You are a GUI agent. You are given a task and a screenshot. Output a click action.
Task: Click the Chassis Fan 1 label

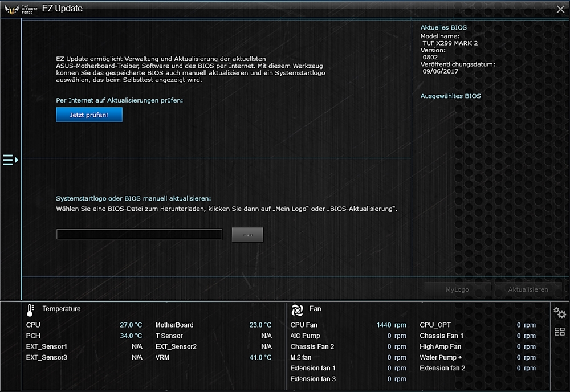441,336
